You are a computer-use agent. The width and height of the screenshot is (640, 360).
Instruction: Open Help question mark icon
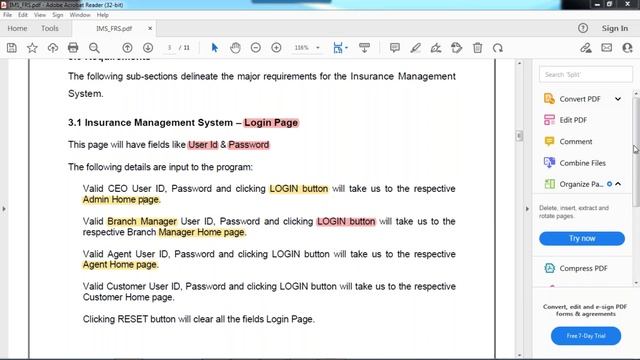pyautogui.click(x=583, y=28)
